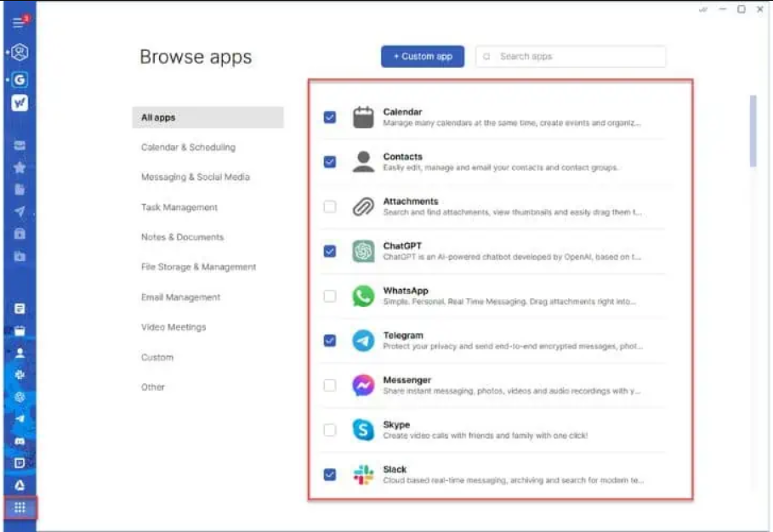Open the Discord icon in sidebar
The width and height of the screenshot is (773, 532).
pyautogui.click(x=20, y=441)
